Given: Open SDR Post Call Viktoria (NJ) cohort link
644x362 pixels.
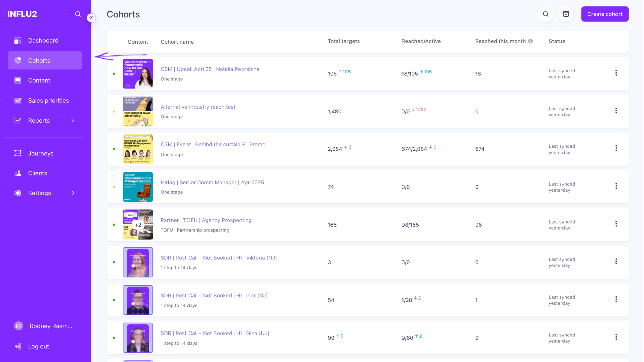Looking at the screenshot, I should tap(219, 258).
